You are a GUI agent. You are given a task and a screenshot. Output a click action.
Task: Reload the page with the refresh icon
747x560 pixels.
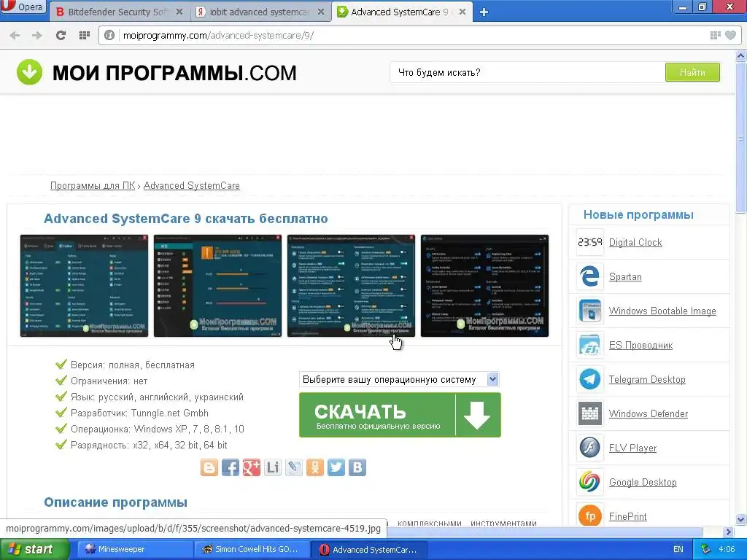point(61,35)
